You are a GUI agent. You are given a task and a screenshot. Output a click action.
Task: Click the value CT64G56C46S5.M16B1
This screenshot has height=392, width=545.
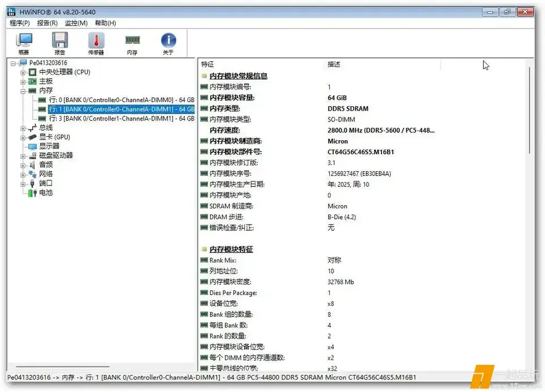(x=360, y=152)
